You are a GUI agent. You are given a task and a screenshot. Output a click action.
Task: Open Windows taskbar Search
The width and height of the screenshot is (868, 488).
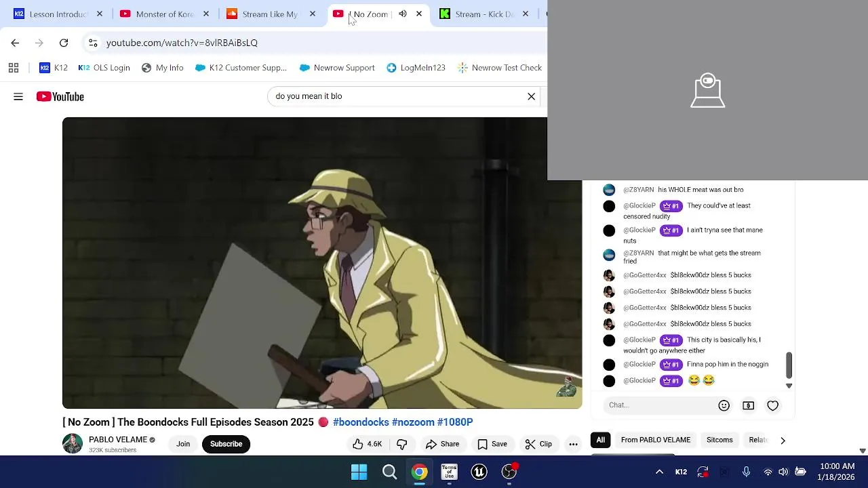pos(389,472)
